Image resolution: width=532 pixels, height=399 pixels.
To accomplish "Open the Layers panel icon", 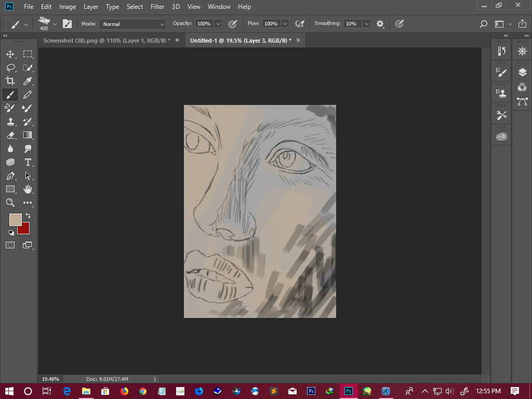I will tap(523, 72).
